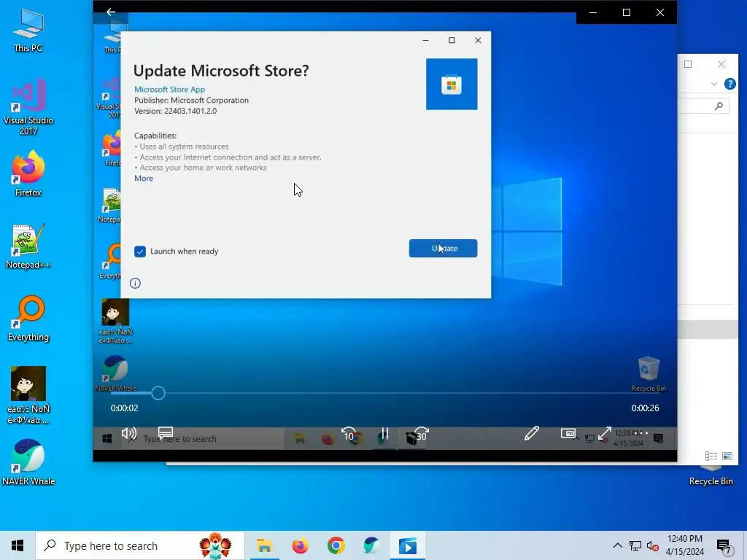Click the search field in background window
This screenshot has width=747, height=560.
(703, 106)
